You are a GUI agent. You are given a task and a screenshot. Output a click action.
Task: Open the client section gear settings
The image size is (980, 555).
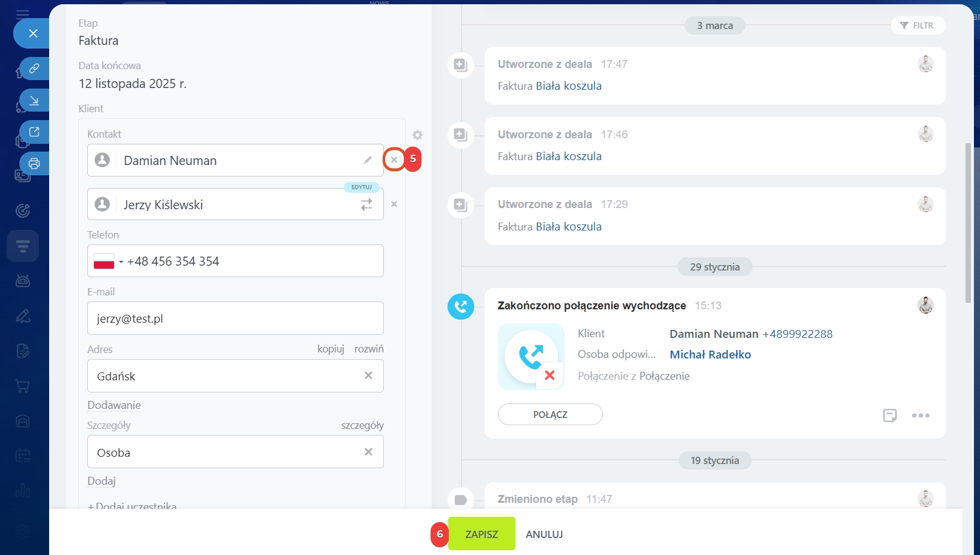coord(417,135)
